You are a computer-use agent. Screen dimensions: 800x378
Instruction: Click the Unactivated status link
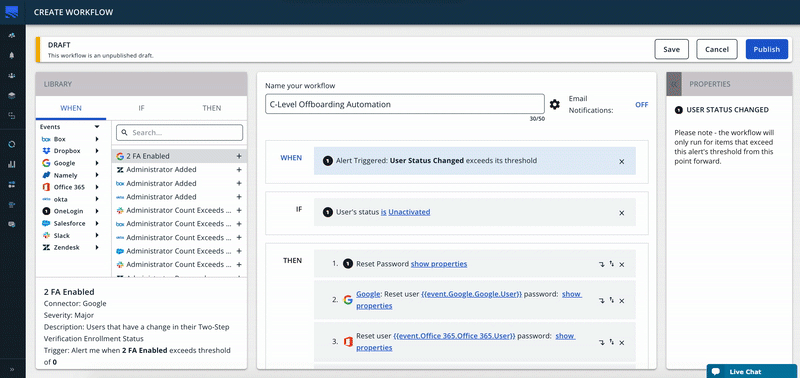(409, 212)
